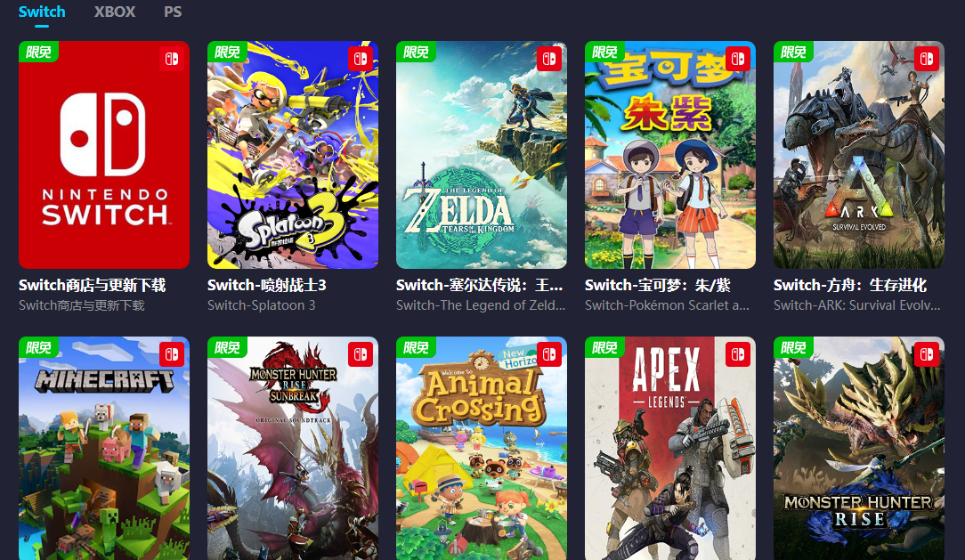Click Switch icon on Splatoon 3 cover

(361, 59)
